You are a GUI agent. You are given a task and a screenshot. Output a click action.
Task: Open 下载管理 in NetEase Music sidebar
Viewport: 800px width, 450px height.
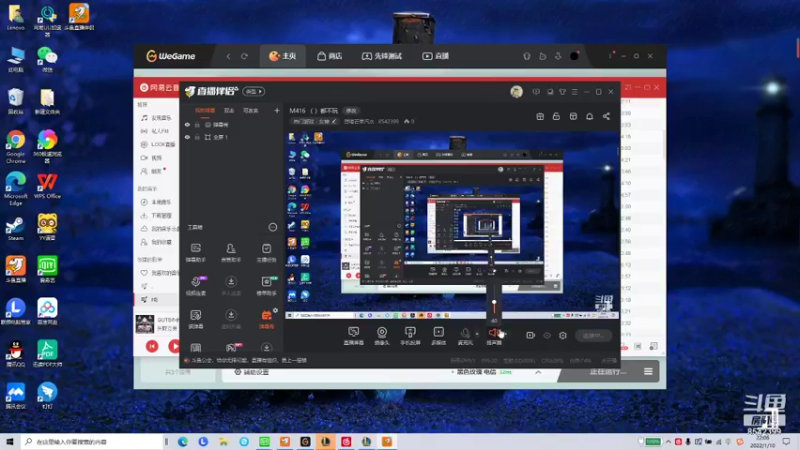(157, 215)
